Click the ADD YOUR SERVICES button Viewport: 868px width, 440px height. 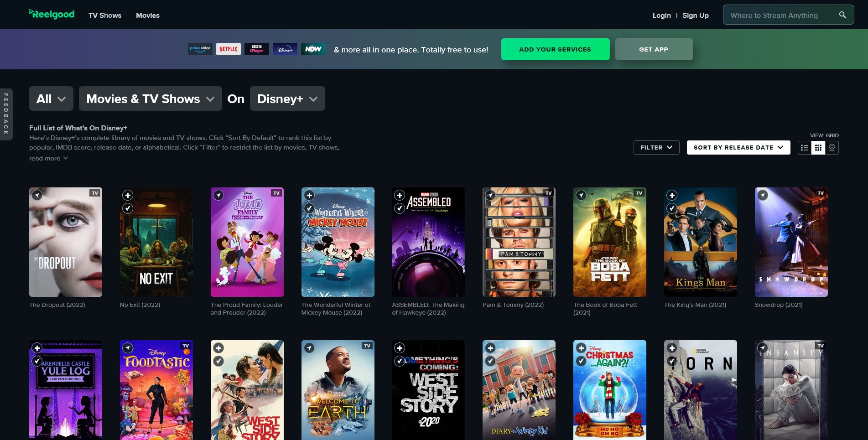(x=555, y=49)
